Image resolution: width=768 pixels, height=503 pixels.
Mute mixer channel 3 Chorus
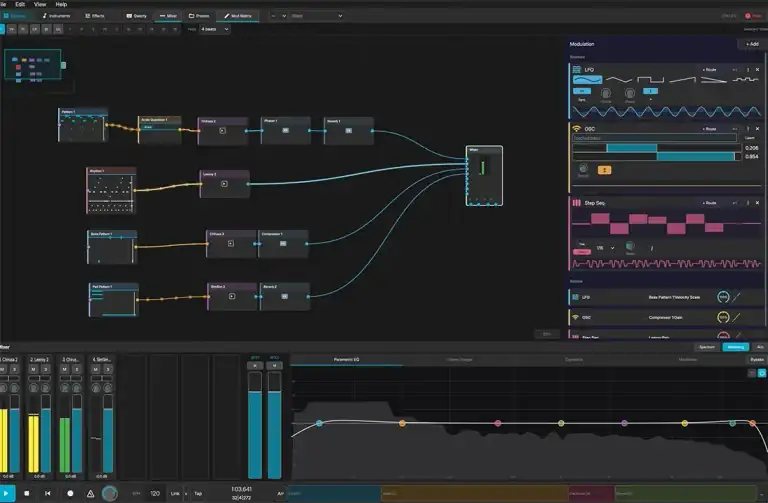64,369
